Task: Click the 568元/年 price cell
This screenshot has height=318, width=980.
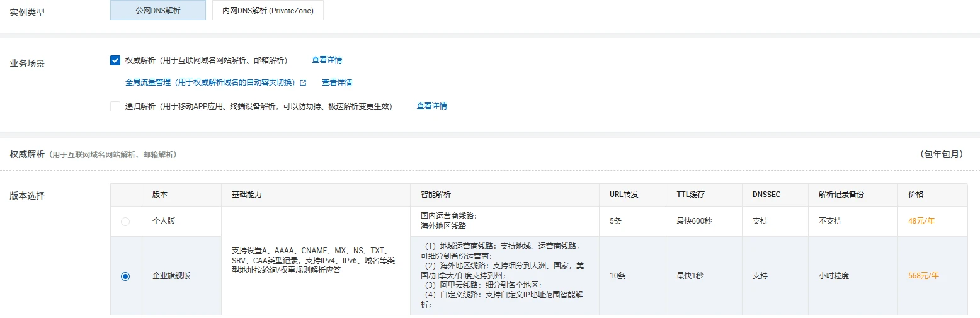Action: tap(923, 276)
